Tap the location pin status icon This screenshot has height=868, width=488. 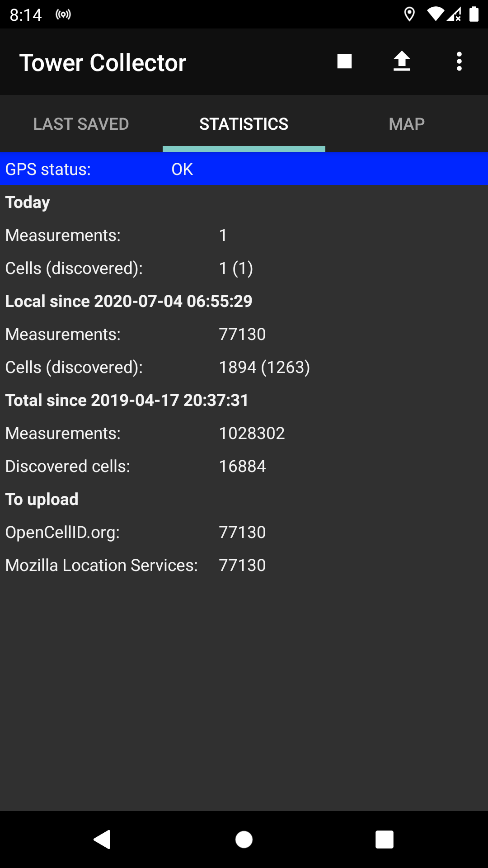pyautogui.click(x=409, y=14)
